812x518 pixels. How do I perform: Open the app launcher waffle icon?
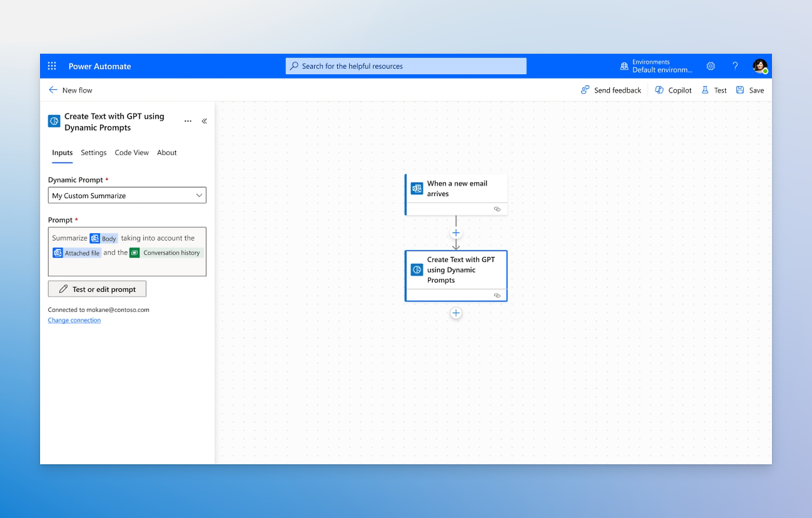coord(52,66)
